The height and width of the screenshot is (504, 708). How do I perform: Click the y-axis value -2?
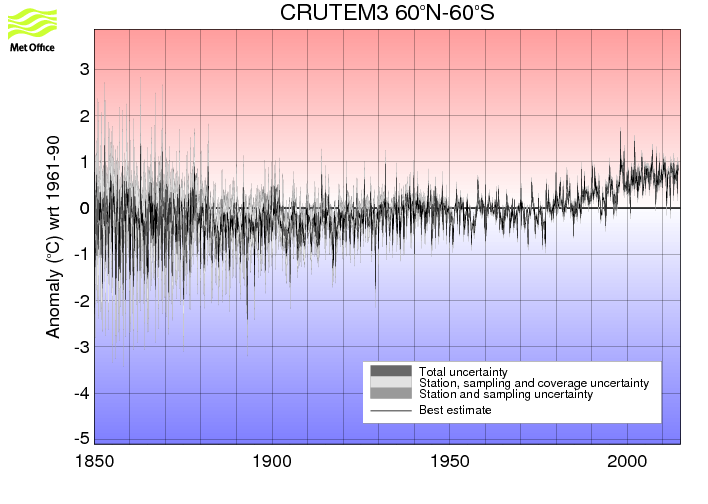tap(82, 301)
